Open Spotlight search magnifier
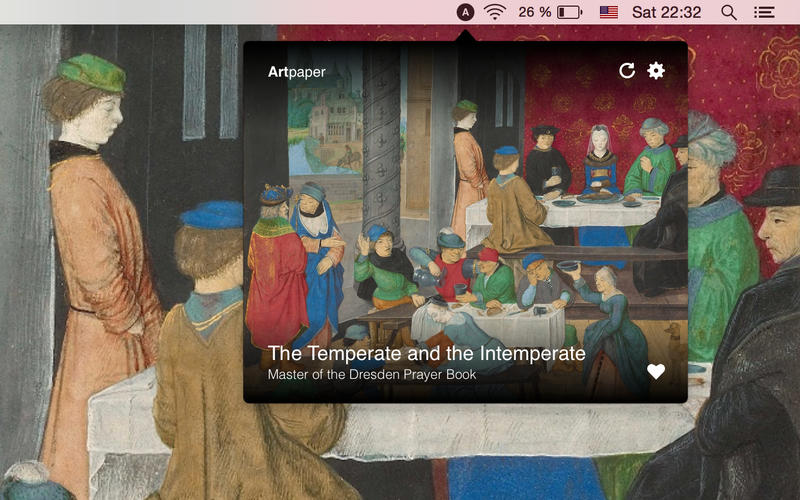 pyautogui.click(x=729, y=12)
